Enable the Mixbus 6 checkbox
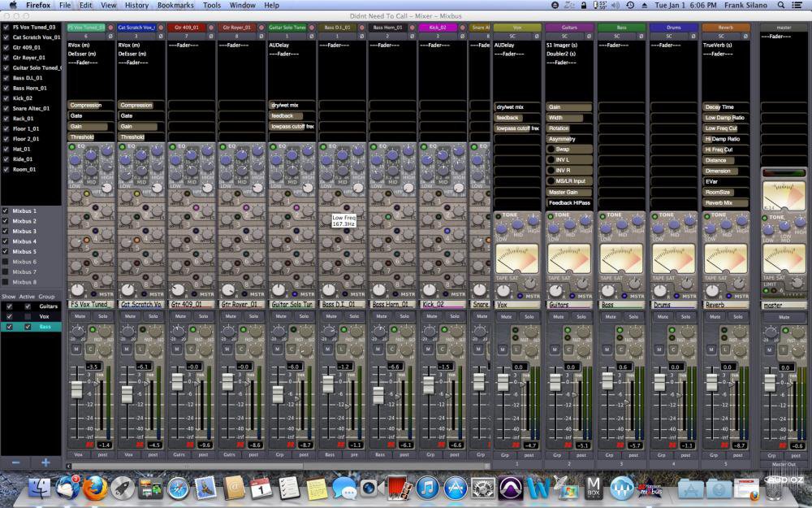This screenshot has height=508, width=812. click(6, 262)
